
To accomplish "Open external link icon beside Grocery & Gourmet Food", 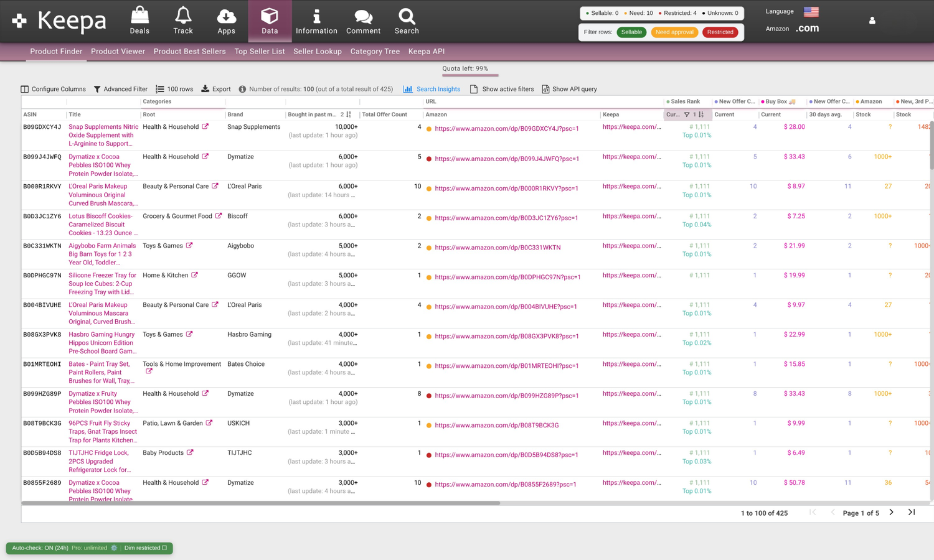I will pos(219,216).
